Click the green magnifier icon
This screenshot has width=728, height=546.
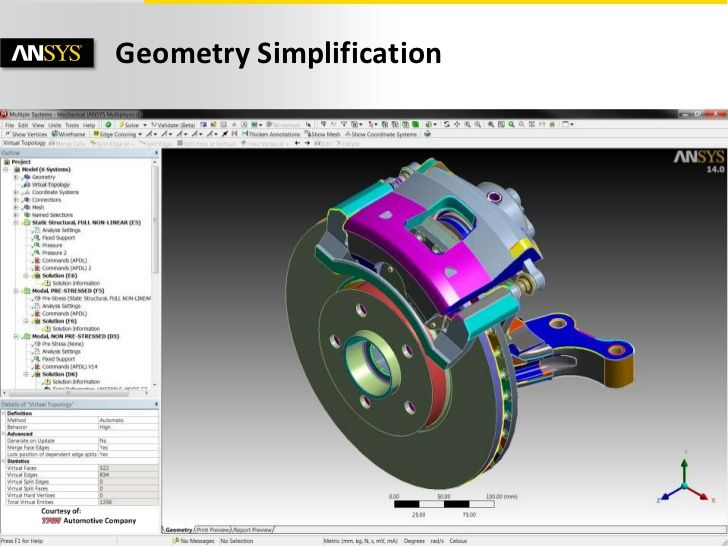click(511, 124)
